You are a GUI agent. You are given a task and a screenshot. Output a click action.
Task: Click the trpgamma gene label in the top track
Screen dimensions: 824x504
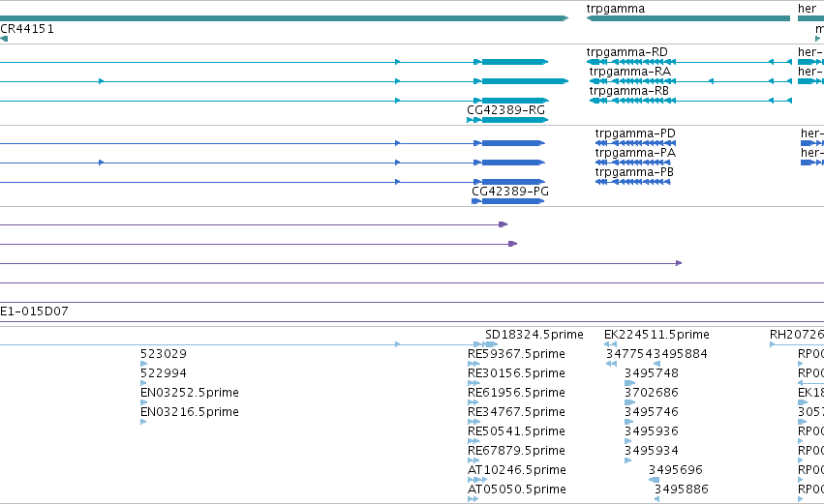616,9
